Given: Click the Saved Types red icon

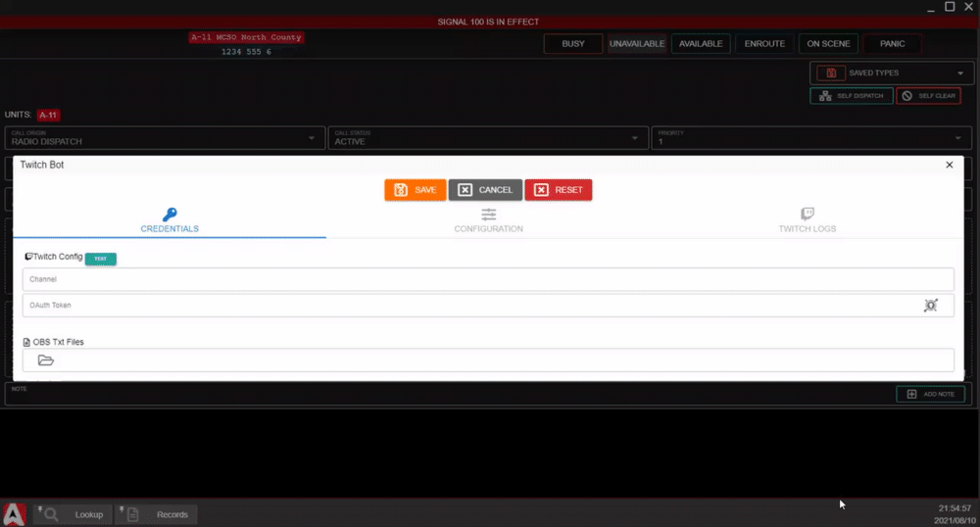Looking at the screenshot, I should coord(831,73).
